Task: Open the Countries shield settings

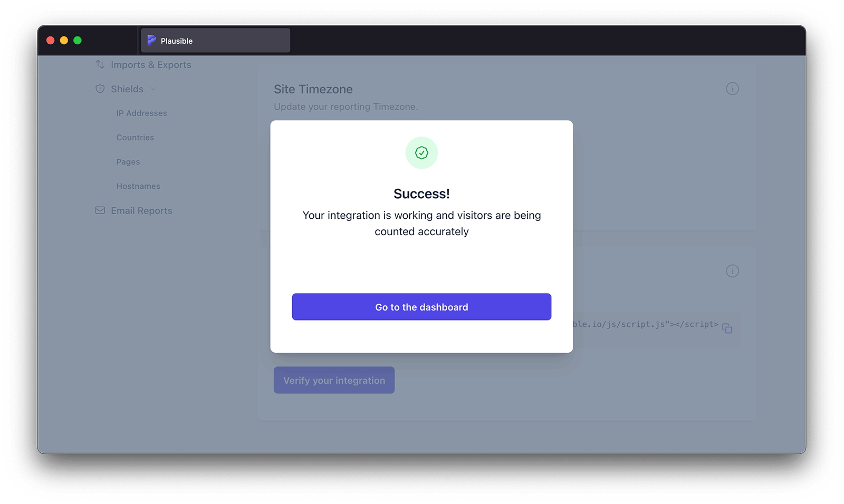Action: point(135,138)
